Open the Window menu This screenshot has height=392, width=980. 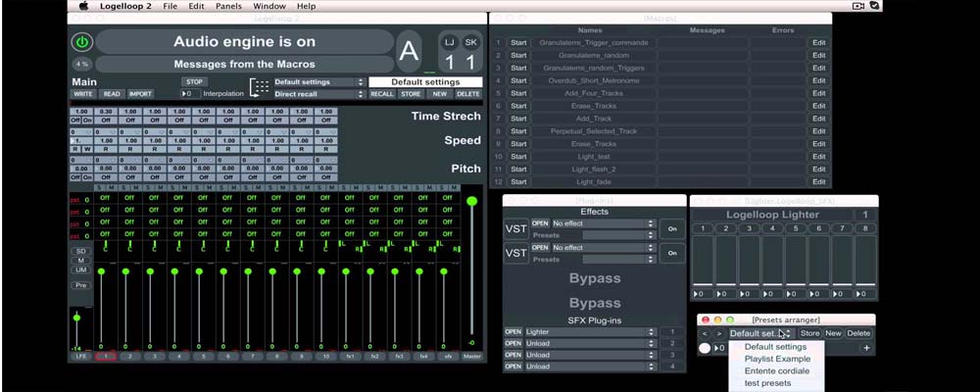[269, 6]
